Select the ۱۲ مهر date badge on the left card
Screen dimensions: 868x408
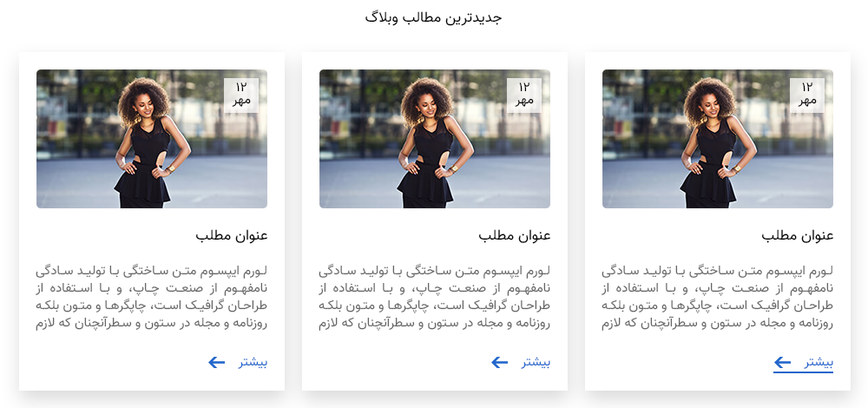click(241, 95)
